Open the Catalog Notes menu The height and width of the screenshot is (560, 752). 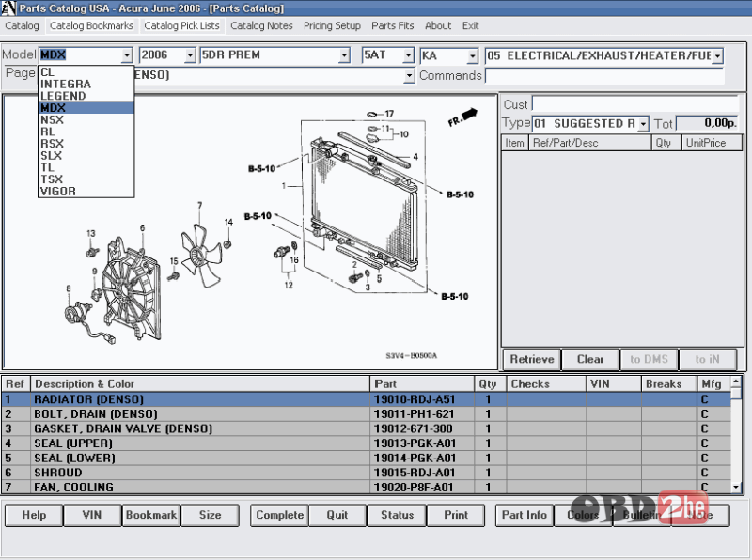tap(261, 26)
